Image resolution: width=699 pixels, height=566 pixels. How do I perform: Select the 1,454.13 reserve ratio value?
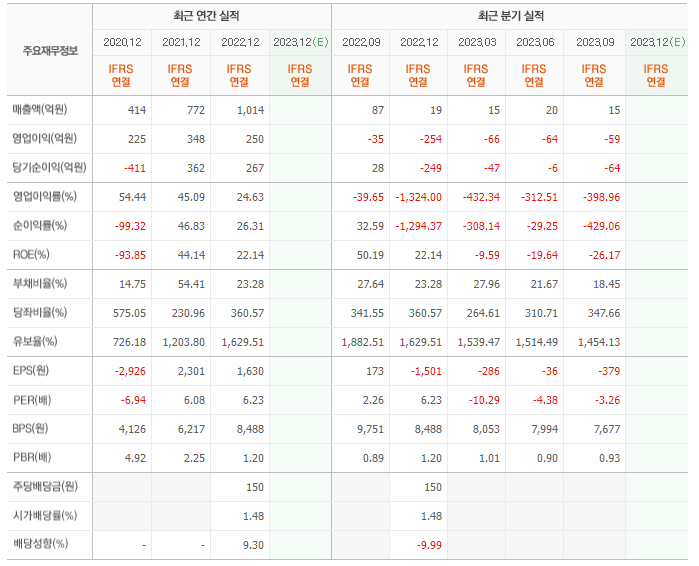599,342
